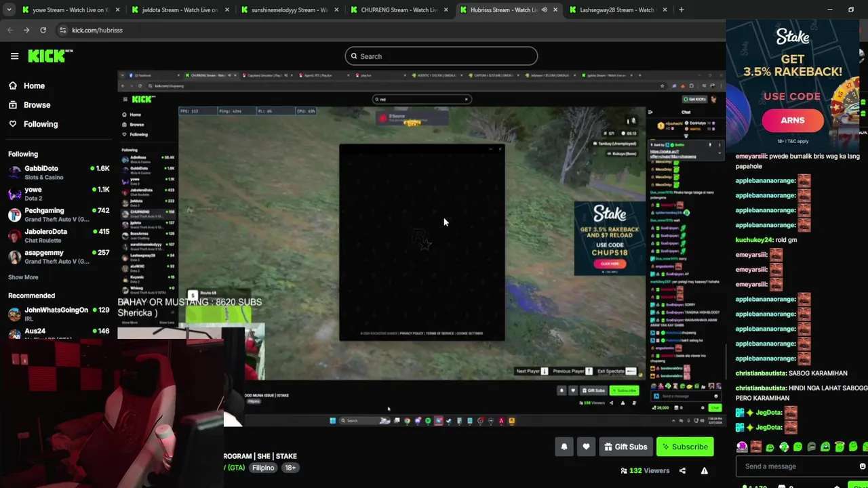Reload the page
The height and width of the screenshot is (488, 868).
pyautogui.click(x=43, y=30)
